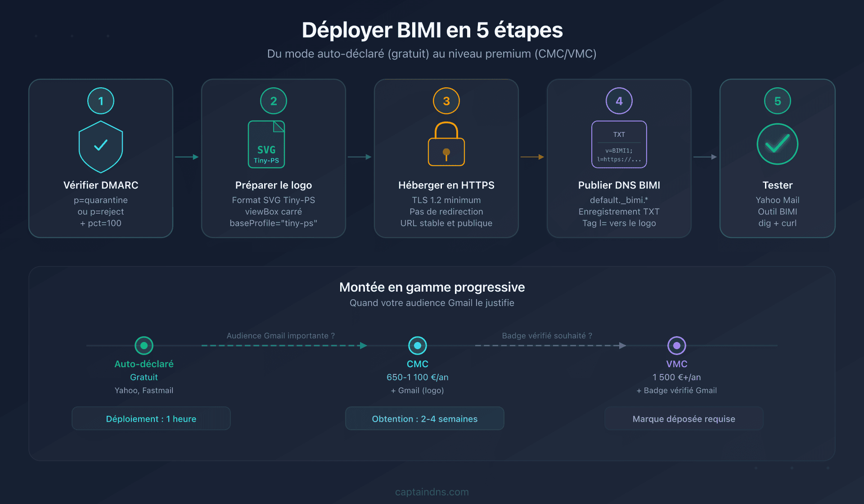The image size is (864, 504).
Task: Click the DMARC shield checkmark icon
Action: (x=101, y=147)
